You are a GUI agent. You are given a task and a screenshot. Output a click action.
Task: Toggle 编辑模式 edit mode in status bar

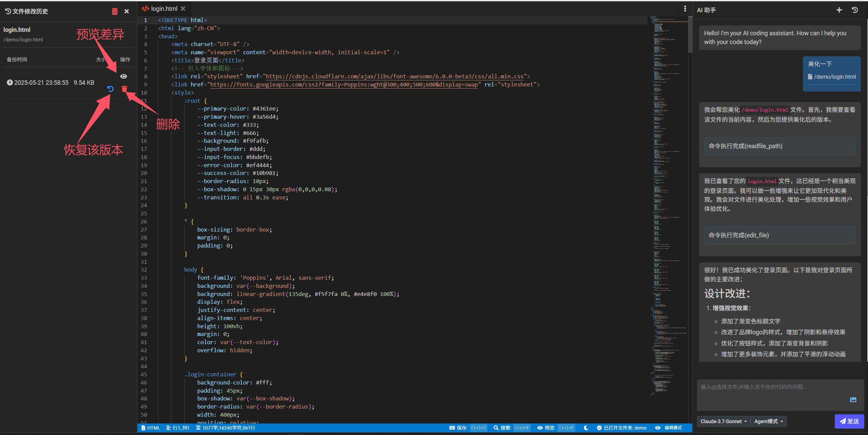[x=669, y=428]
